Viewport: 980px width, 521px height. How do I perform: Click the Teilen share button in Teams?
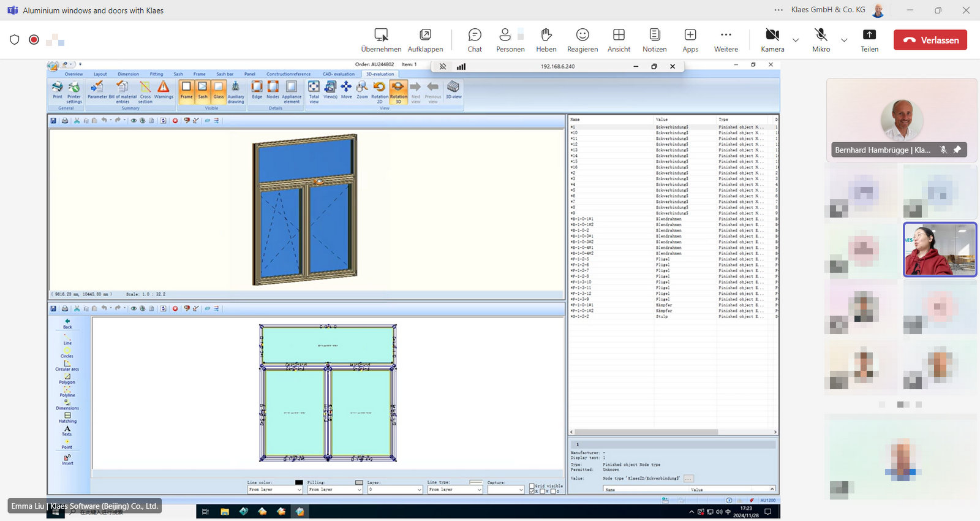(x=869, y=40)
